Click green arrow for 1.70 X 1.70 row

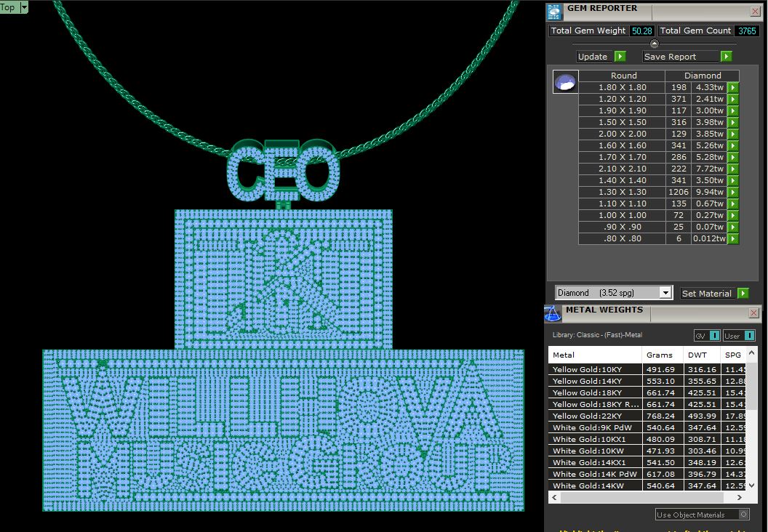[x=733, y=157]
